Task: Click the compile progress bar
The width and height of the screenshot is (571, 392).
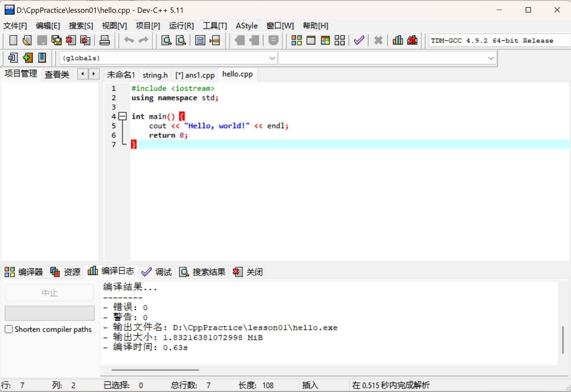Action: [x=50, y=313]
